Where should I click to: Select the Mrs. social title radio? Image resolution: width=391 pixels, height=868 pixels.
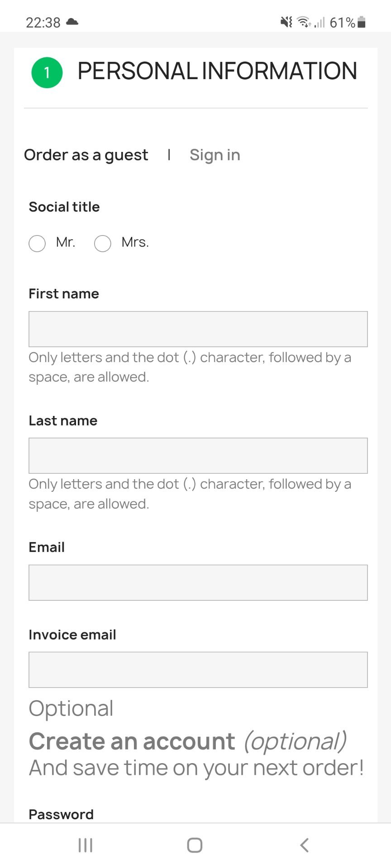coord(103,243)
